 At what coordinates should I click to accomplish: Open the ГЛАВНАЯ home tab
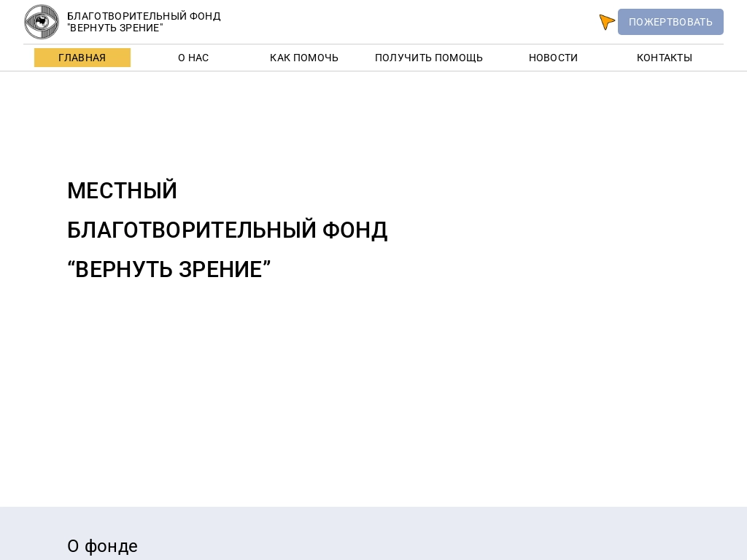pos(82,58)
